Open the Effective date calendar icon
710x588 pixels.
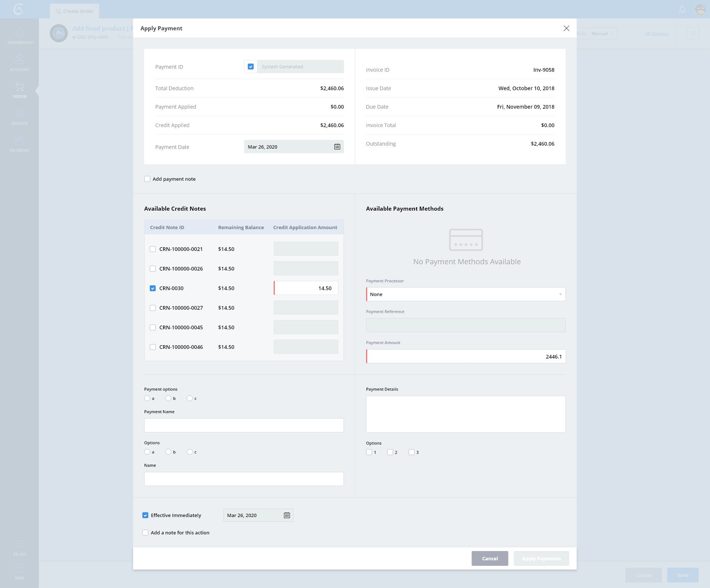click(287, 515)
